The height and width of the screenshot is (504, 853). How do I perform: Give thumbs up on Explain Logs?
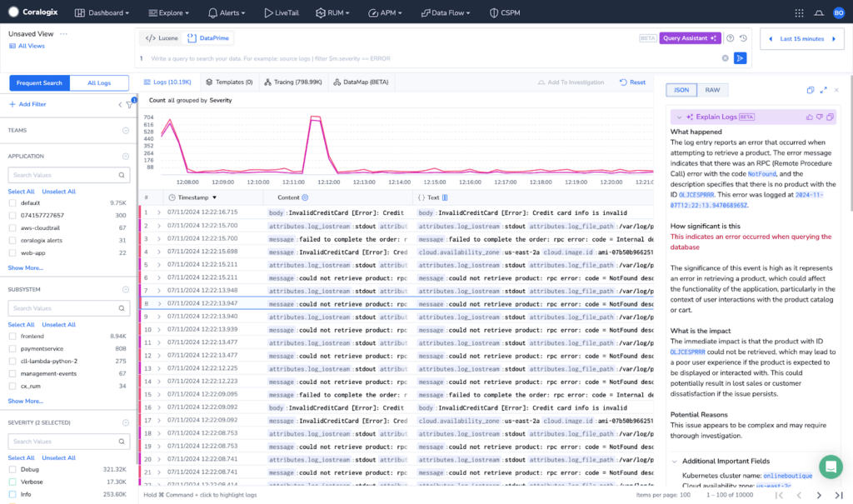pyautogui.click(x=810, y=117)
